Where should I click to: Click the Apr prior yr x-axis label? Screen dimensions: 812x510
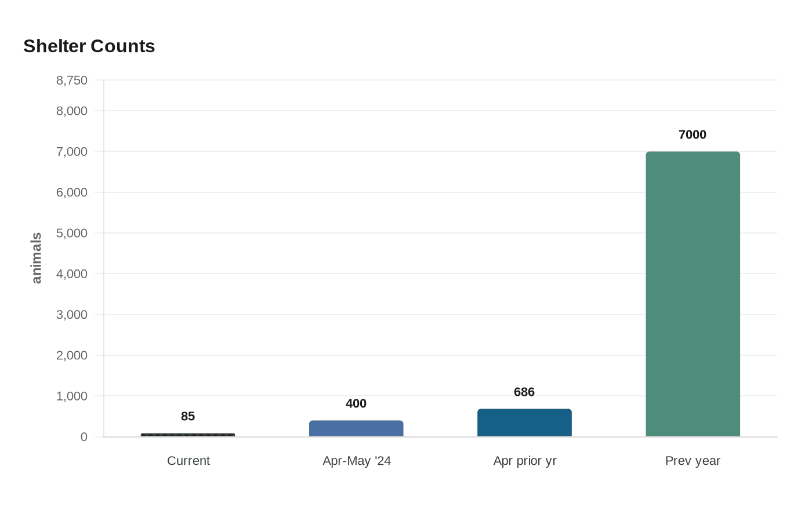coord(524,461)
